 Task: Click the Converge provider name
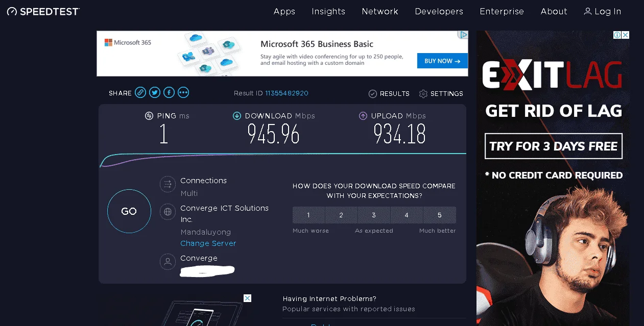click(199, 258)
